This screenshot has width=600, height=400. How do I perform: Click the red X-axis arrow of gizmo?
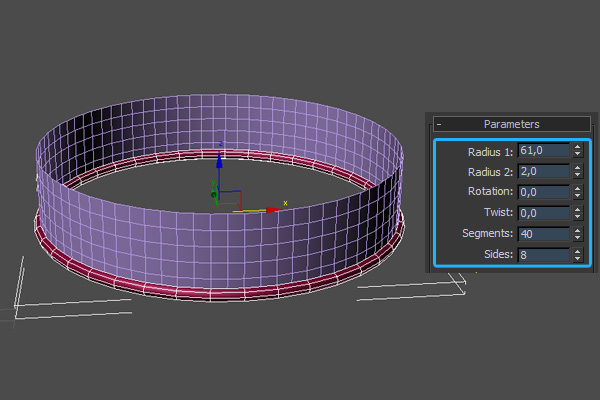pos(271,210)
